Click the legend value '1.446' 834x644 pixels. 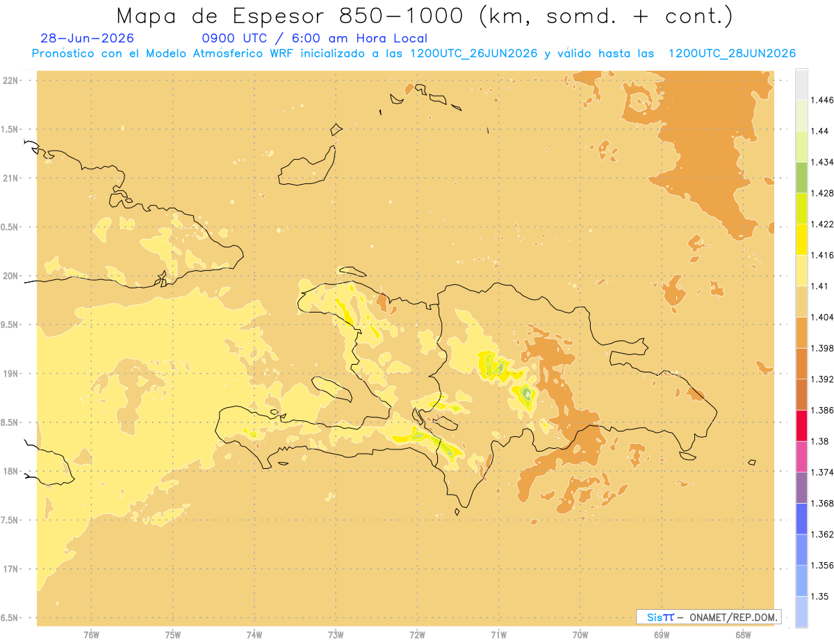(x=821, y=100)
